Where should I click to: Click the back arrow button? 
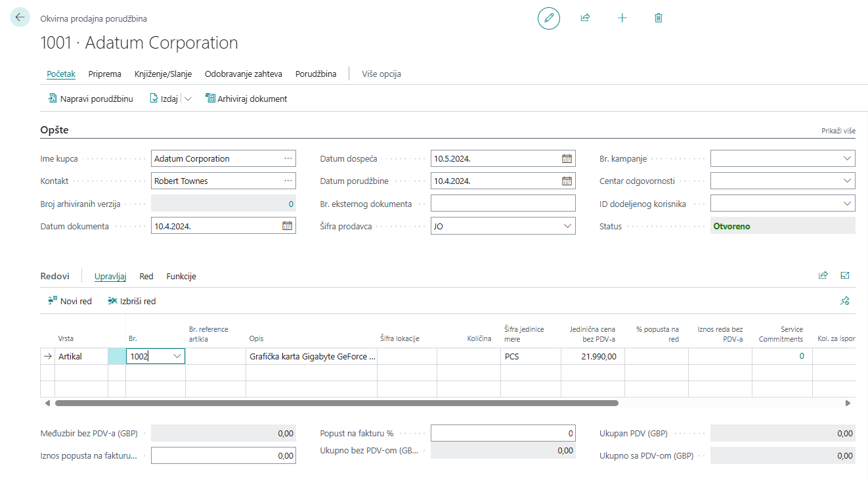(x=20, y=18)
